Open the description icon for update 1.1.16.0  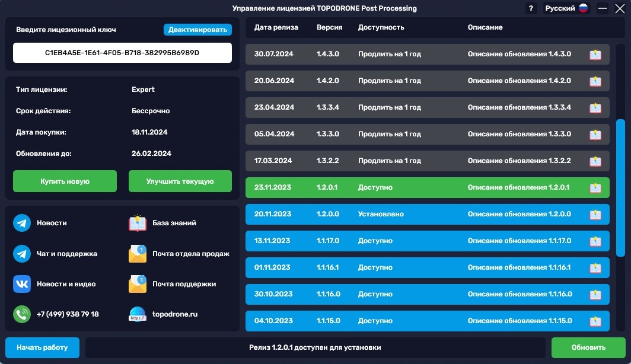pyautogui.click(x=595, y=295)
